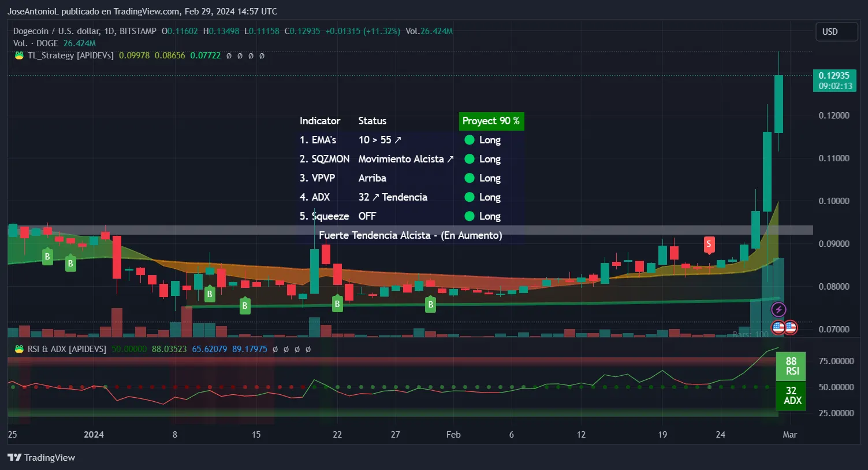Click the frog icon beside TL_Strategy
The height and width of the screenshot is (470, 868).
tap(19, 55)
